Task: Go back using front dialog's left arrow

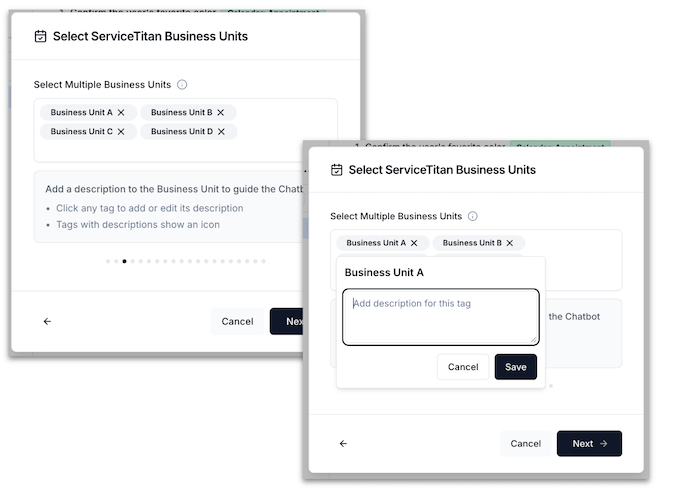Action: 343,443
